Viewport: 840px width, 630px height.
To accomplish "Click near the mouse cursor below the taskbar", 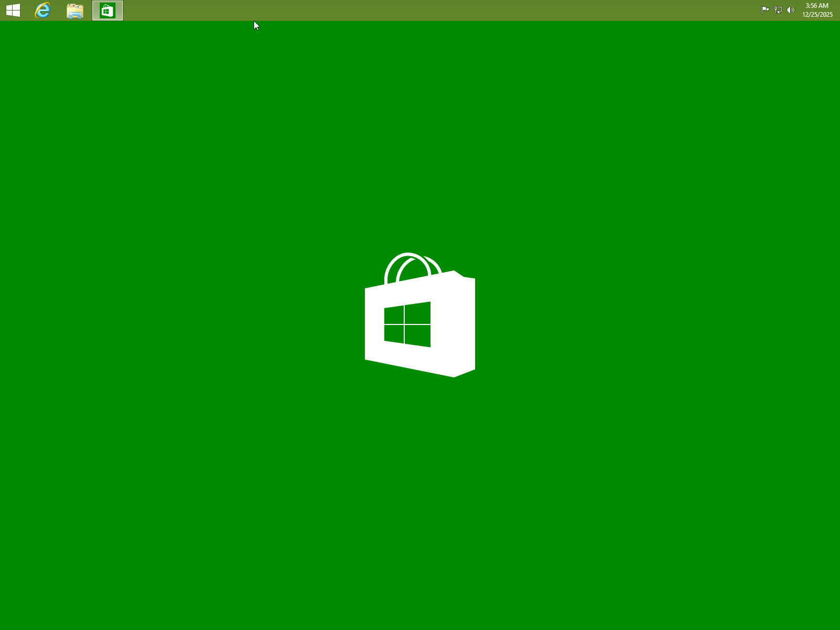I will [256, 25].
